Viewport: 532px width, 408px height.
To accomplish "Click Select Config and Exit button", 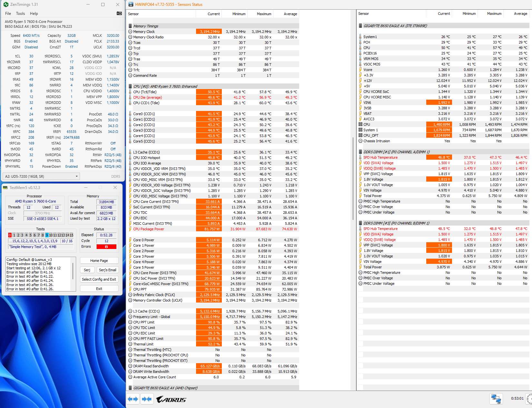I will (x=99, y=279).
